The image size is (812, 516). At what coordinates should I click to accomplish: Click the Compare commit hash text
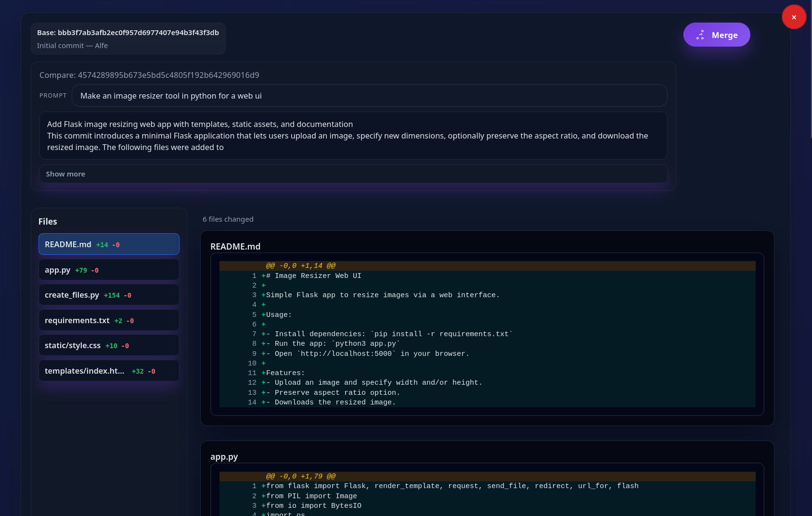149,75
